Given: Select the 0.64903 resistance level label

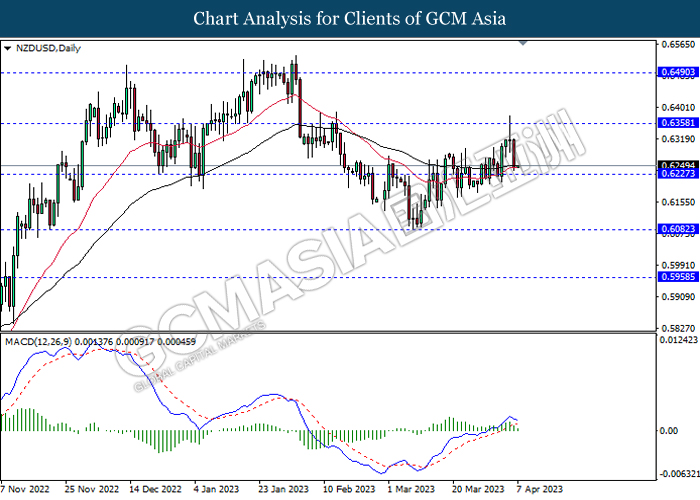Looking at the screenshot, I should pyautogui.click(x=678, y=72).
